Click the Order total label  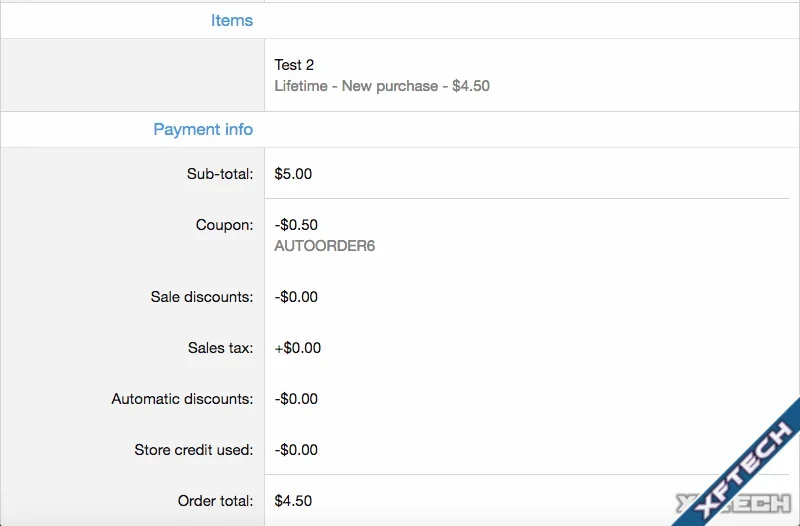tap(215, 501)
